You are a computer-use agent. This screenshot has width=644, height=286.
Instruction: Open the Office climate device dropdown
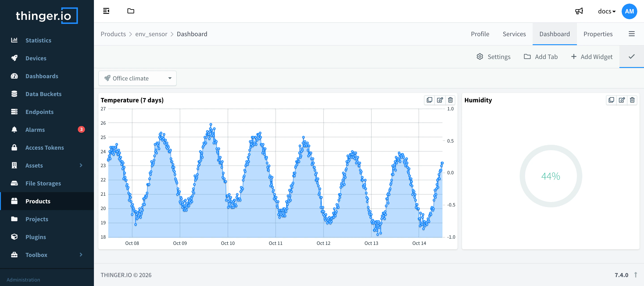138,78
